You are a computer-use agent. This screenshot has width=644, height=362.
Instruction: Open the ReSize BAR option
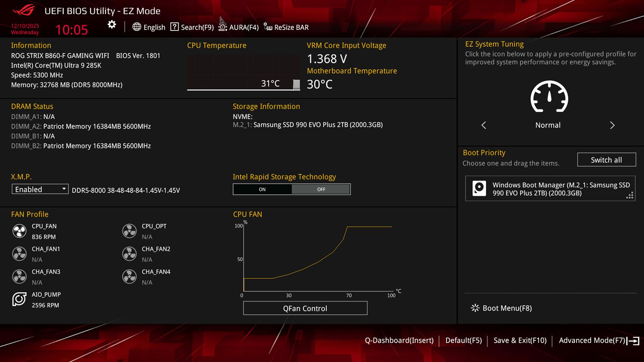pos(286,27)
